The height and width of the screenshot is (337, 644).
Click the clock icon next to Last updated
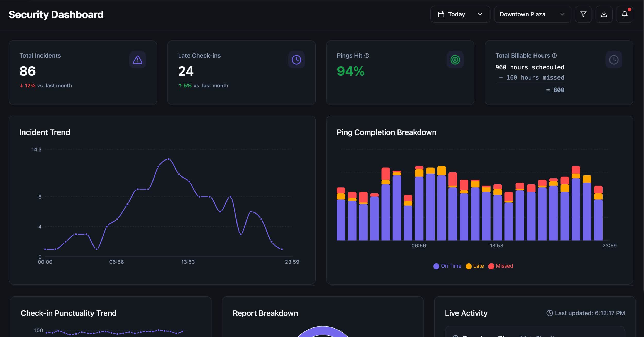pyautogui.click(x=549, y=313)
